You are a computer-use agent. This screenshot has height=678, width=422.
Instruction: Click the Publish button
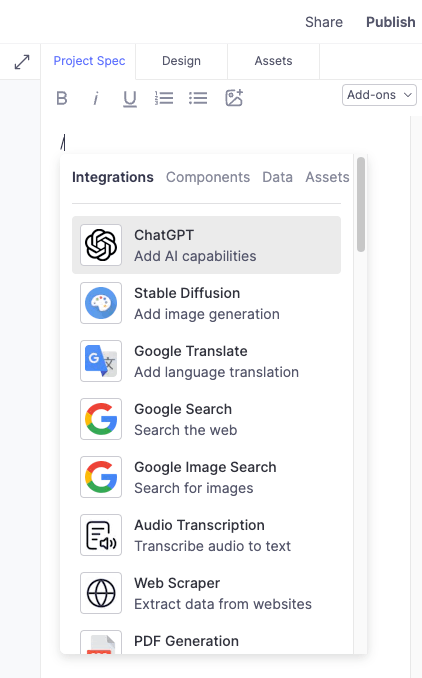coord(390,22)
